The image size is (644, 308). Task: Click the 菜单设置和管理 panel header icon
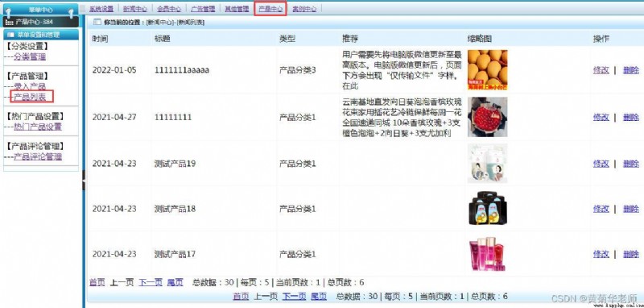(10, 35)
